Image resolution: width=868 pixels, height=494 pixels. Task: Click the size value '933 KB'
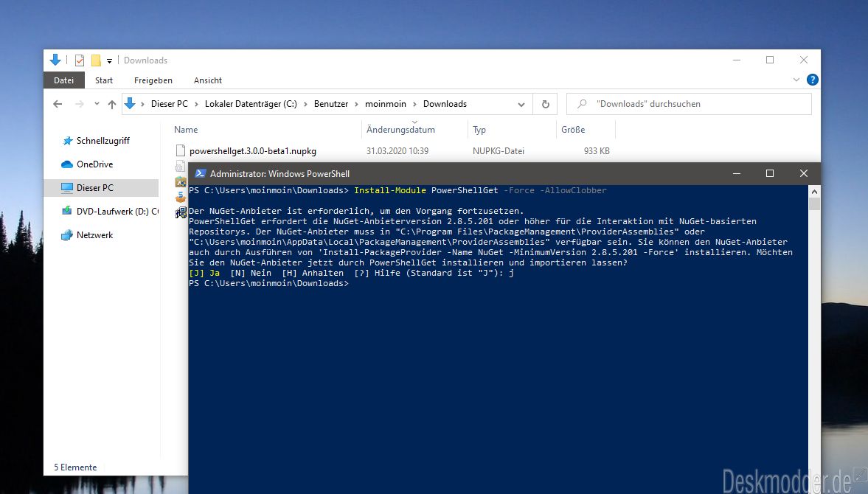tap(597, 151)
